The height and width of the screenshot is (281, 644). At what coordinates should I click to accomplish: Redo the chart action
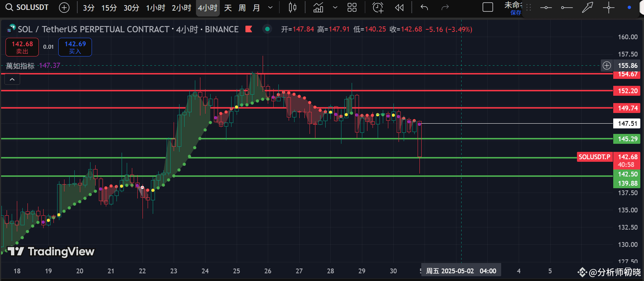445,7
